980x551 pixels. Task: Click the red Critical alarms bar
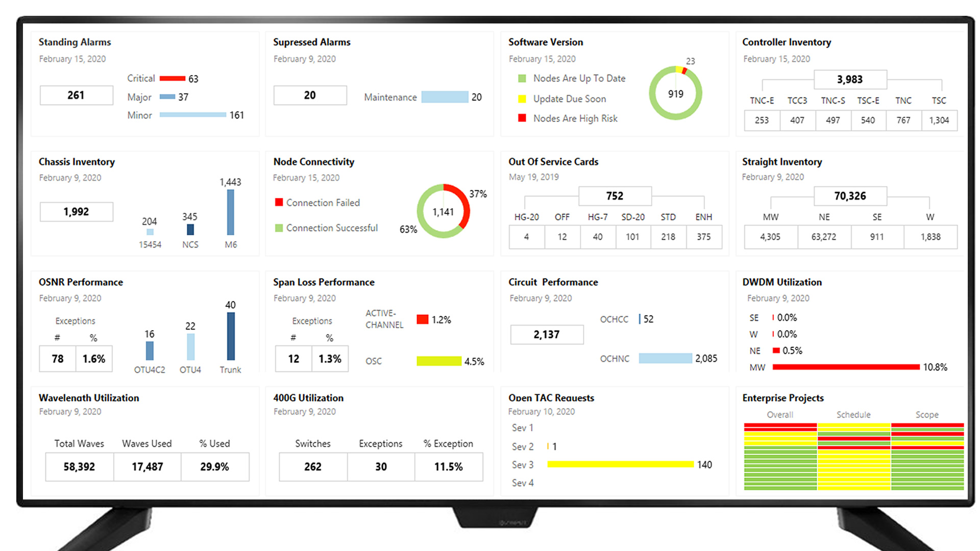[172, 79]
